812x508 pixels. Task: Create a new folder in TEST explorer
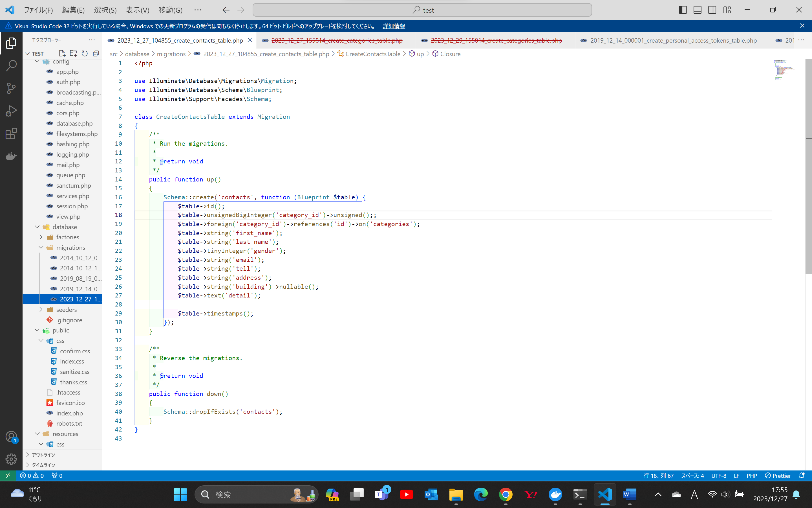click(73, 53)
